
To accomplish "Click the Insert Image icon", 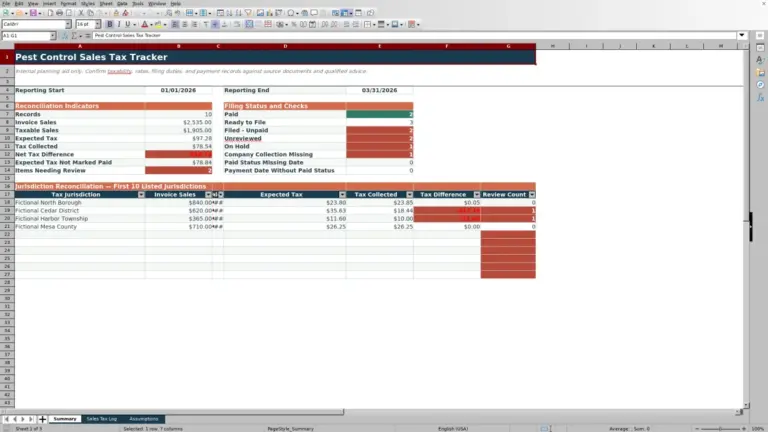I will [x=260, y=13].
